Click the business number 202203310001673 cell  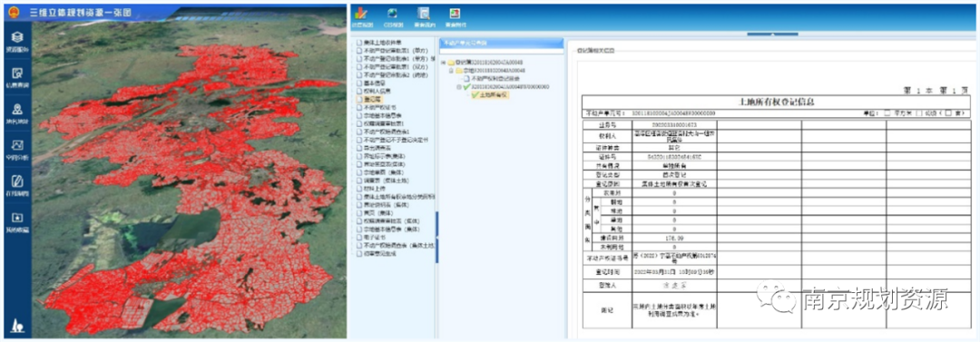[673, 125]
